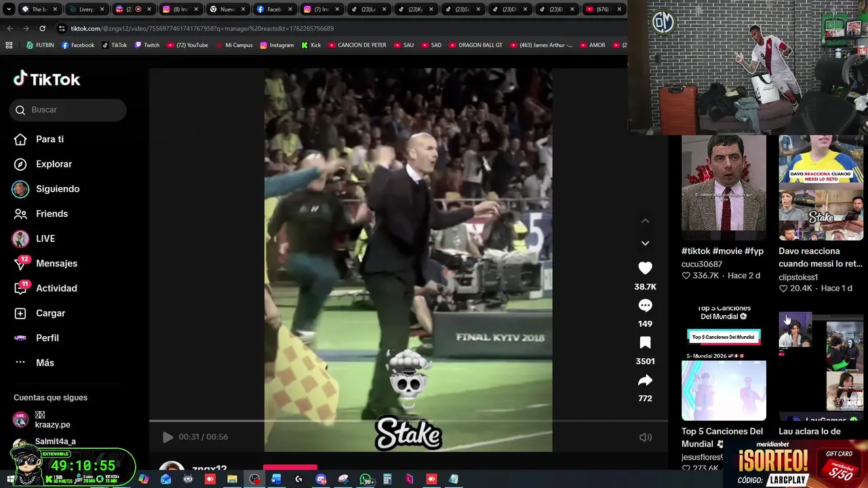Play the paused video
868x488 pixels.
tap(167, 437)
